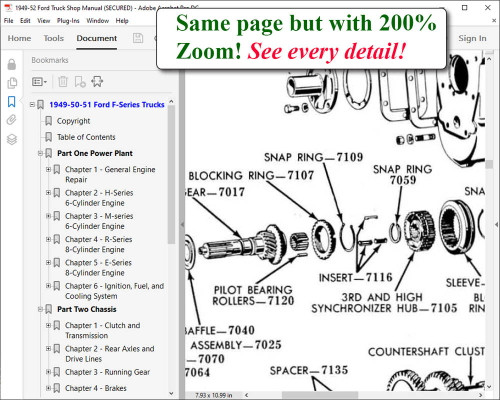Select the Part One Power Plant bookmark

(95, 153)
